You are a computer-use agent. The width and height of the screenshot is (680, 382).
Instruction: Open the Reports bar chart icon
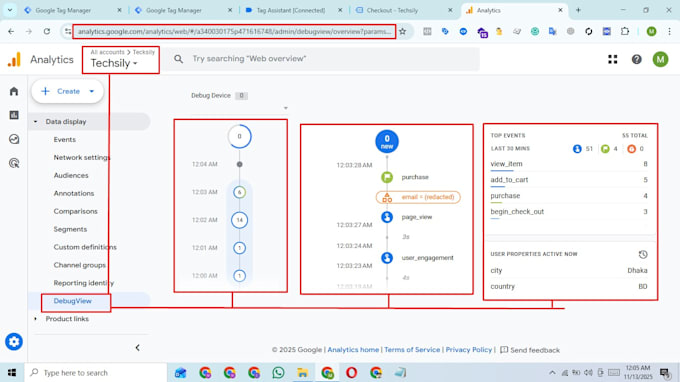pyautogui.click(x=14, y=115)
